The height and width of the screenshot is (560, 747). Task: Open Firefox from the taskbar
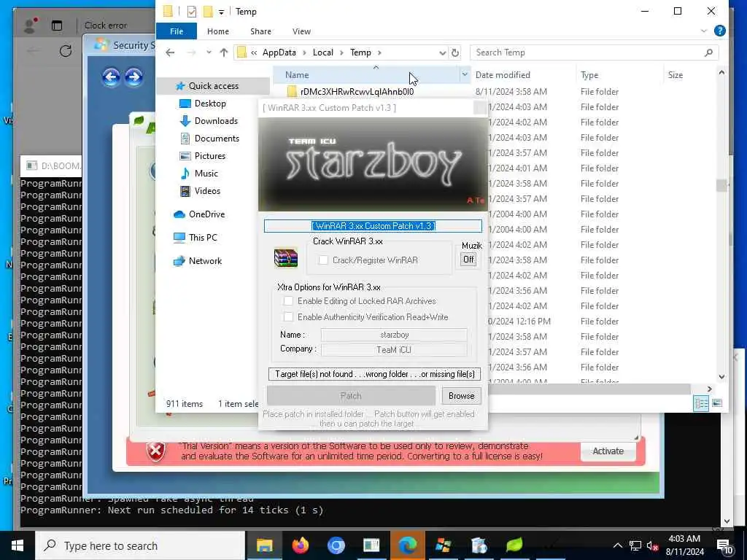click(x=300, y=545)
